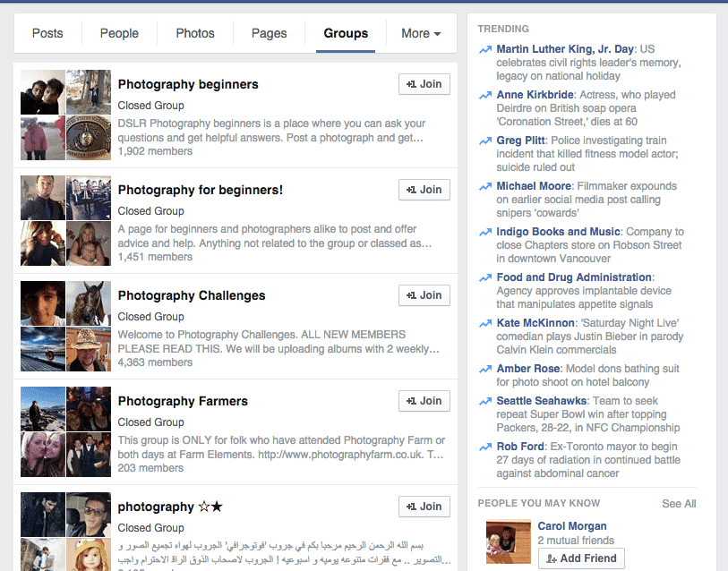Open Carol Morgan's profile name
Viewport: 728px width, 571px height.
[572, 526]
